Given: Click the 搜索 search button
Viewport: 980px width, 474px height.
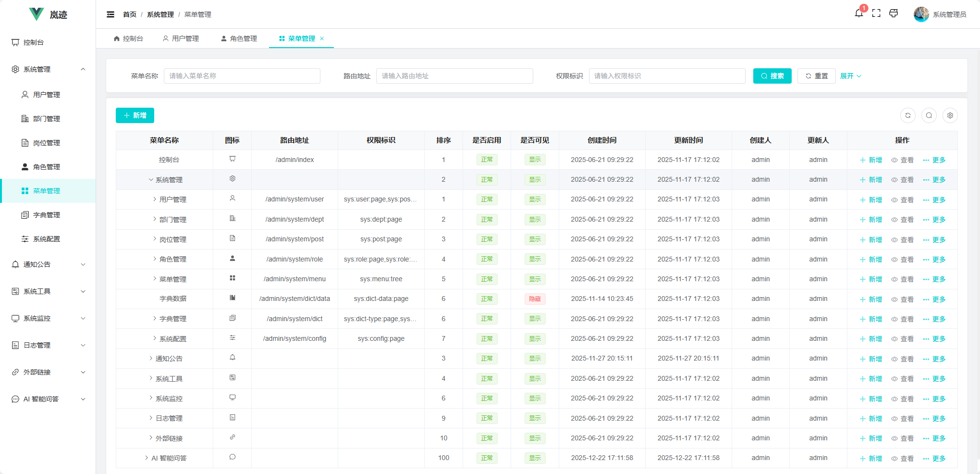Looking at the screenshot, I should click(772, 76).
